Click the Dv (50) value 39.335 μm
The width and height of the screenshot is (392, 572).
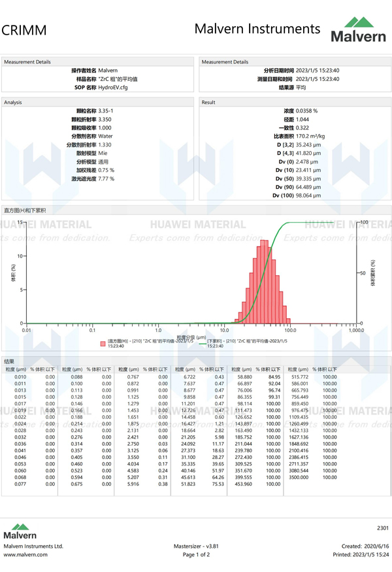tap(308, 178)
